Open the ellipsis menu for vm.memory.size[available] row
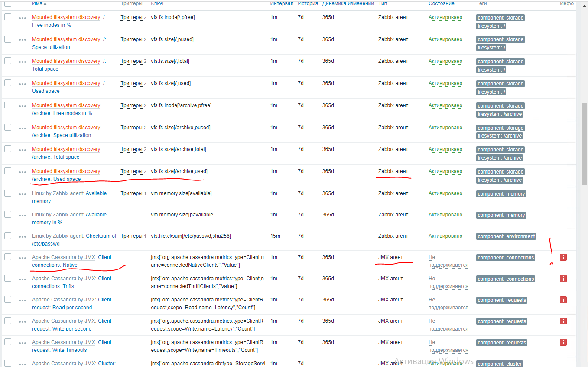Image resolution: width=588 pixels, height=367 pixels. pyautogui.click(x=23, y=194)
